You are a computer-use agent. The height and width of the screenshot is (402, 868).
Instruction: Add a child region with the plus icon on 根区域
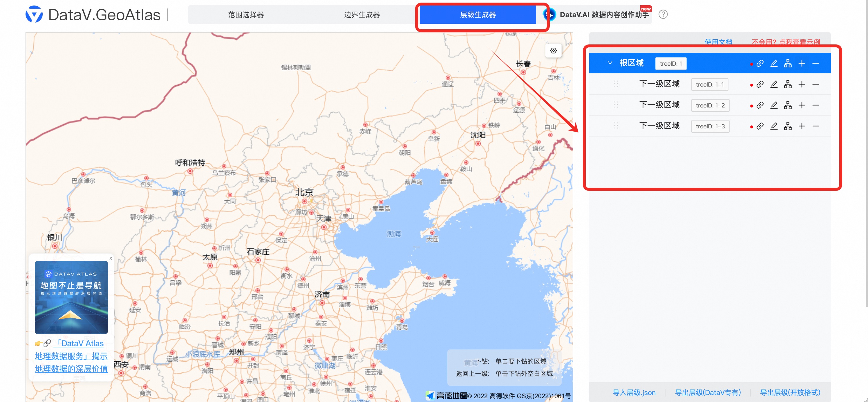click(x=802, y=63)
